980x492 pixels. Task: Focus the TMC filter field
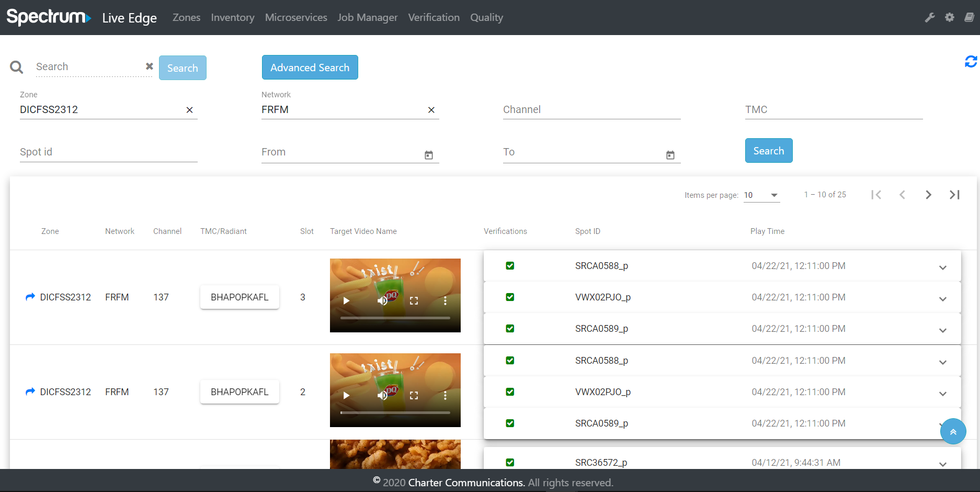coord(834,109)
